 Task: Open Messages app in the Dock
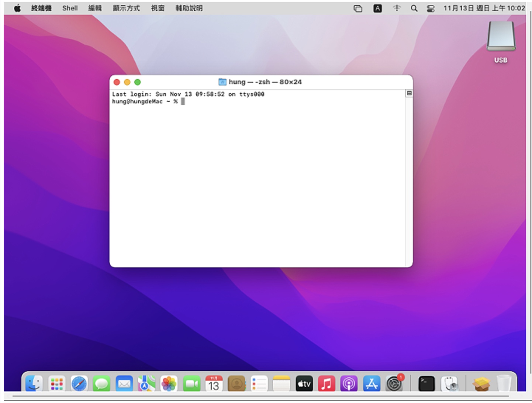pos(101,384)
